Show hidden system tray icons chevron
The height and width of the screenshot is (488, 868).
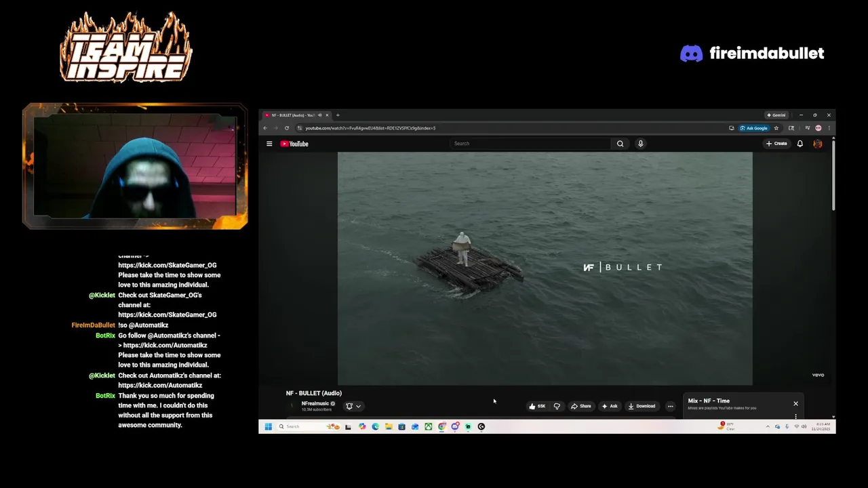click(768, 426)
